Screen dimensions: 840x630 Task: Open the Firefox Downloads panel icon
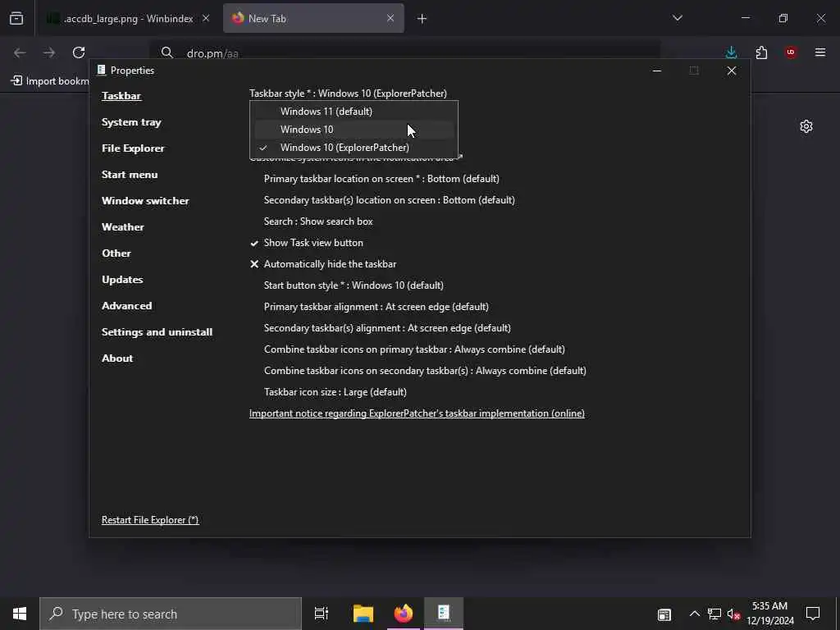tap(731, 52)
